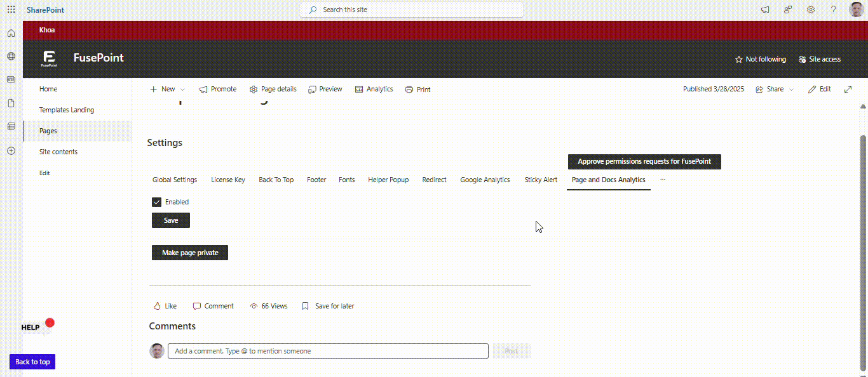
Task: Click the Create plus icon in rail
Action: [11, 151]
